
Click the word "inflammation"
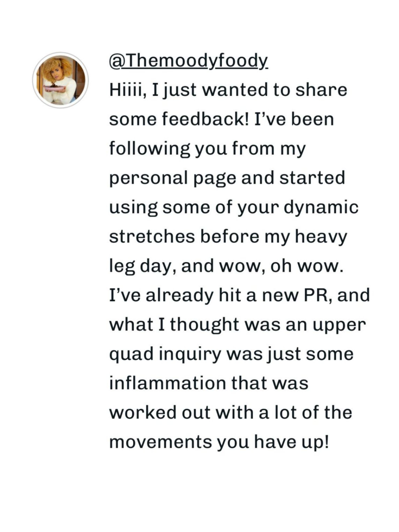pyautogui.click(x=167, y=383)
